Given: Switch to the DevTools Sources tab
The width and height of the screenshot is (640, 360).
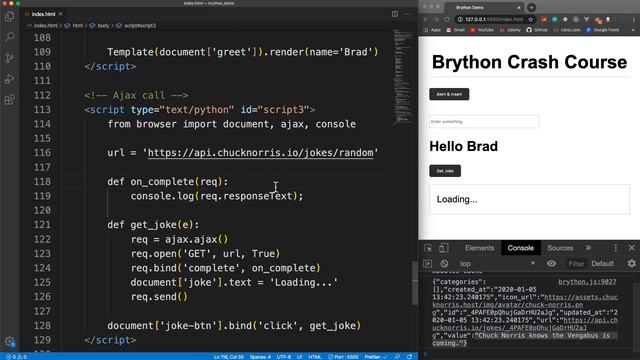Looking at the screenshot, I should [x=560, y=248].
